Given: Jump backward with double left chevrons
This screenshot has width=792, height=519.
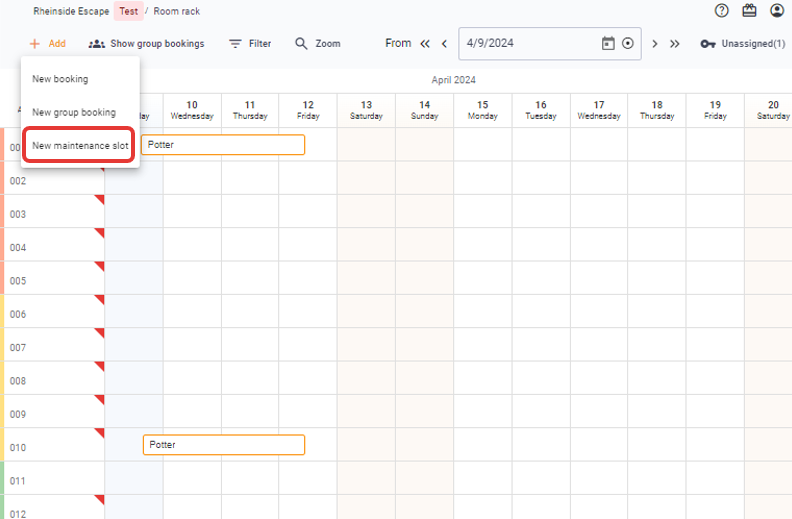Looking at the screenshot, I should pyautogui.click(x=425, y=44).
